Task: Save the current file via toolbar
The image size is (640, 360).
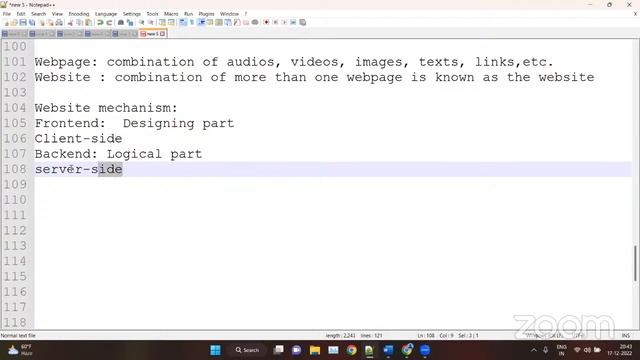Action: (23, 23)
